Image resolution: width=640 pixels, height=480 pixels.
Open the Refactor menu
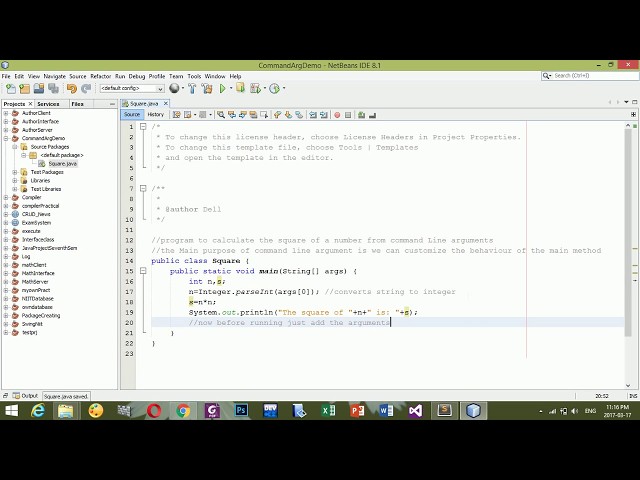(x=100, y=76)
